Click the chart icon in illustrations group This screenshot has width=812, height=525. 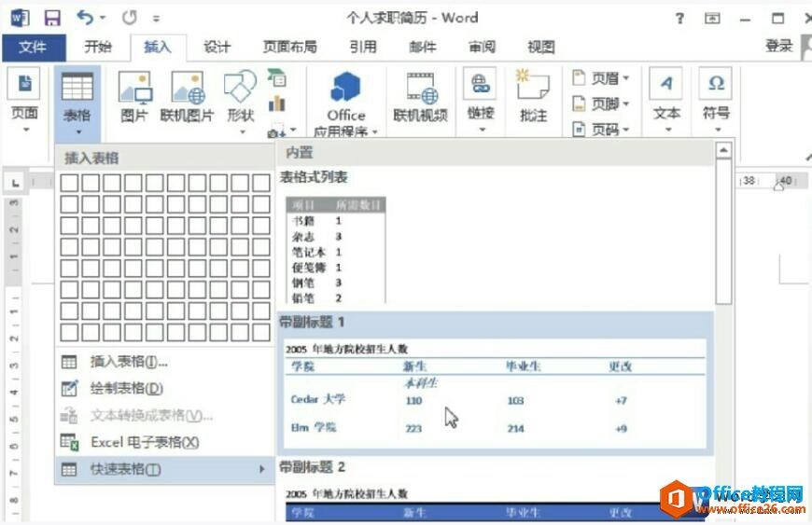tap(276, 104)
